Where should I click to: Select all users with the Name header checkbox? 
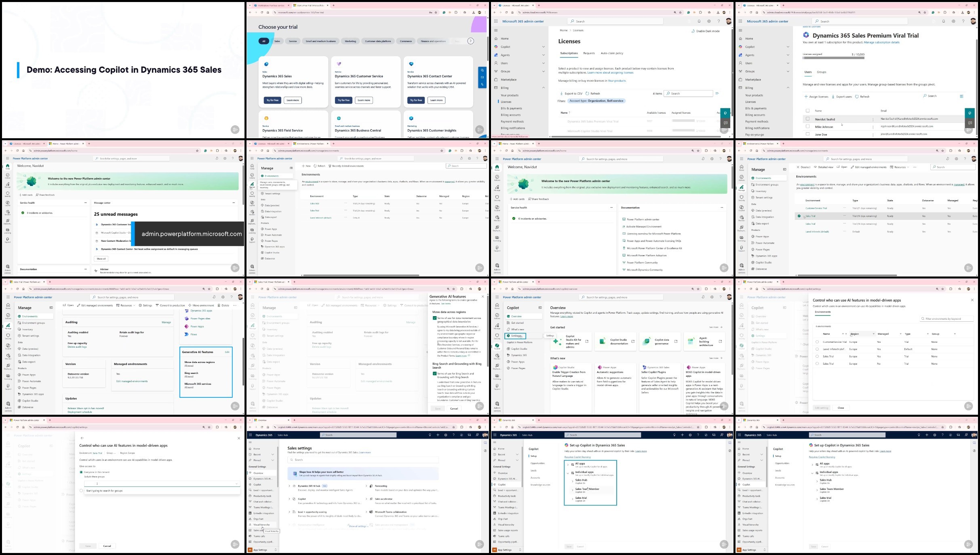(807, 111)
